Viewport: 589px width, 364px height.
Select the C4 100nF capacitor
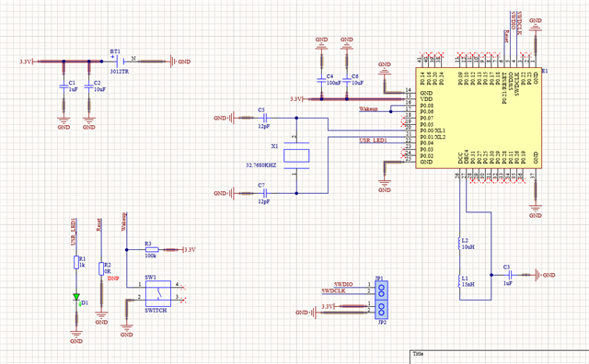pyautogui.click(x=321, y=80)
